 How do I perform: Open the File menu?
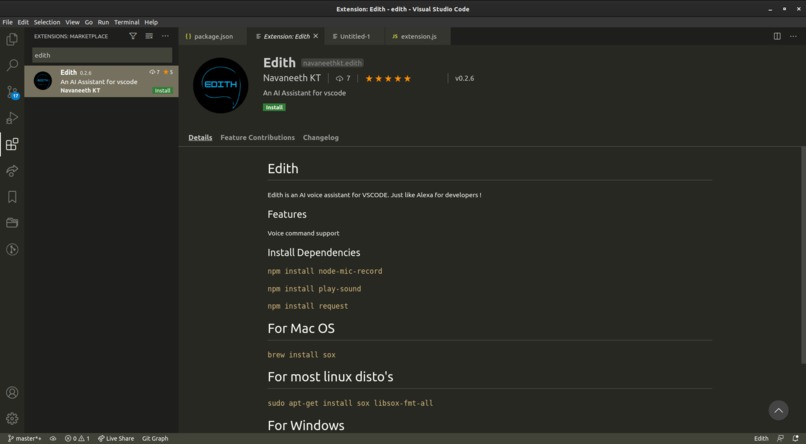click(x=7, y=22)
